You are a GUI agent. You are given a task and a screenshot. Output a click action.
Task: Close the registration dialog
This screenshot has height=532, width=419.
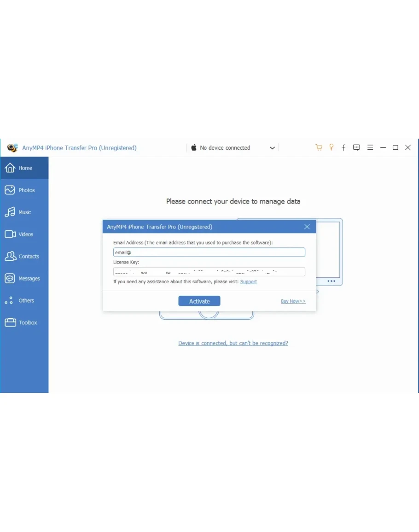tap(307, 227)
